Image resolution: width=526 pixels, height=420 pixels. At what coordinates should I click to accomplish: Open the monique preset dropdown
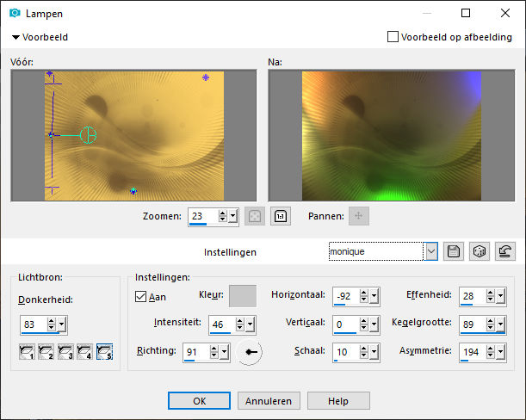tap(431, 251)
